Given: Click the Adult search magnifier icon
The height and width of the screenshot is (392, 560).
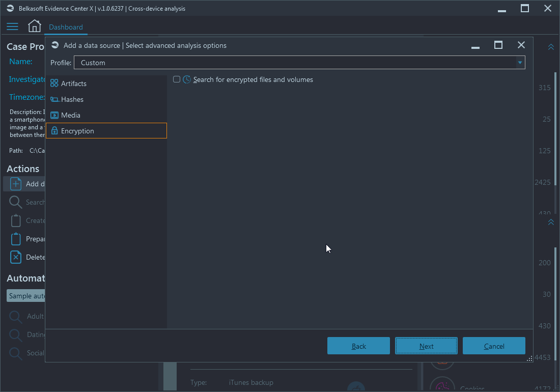Looking at the screenshot, I should (15, 317).
